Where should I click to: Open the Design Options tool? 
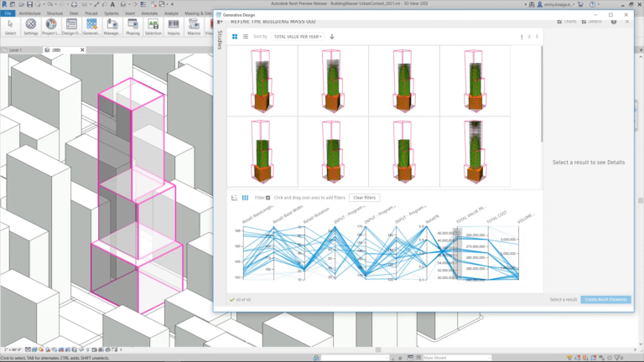(71, 27)
